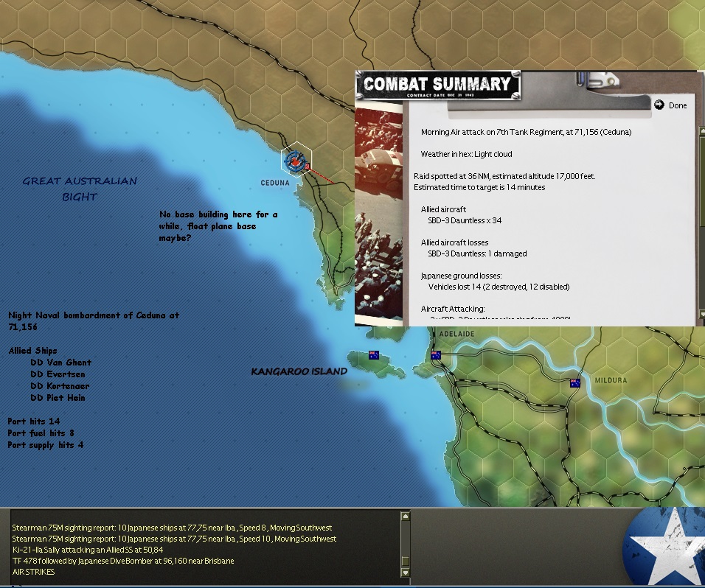Select the Ceduna target crosshair marker
705x588 pixels.
294,161
